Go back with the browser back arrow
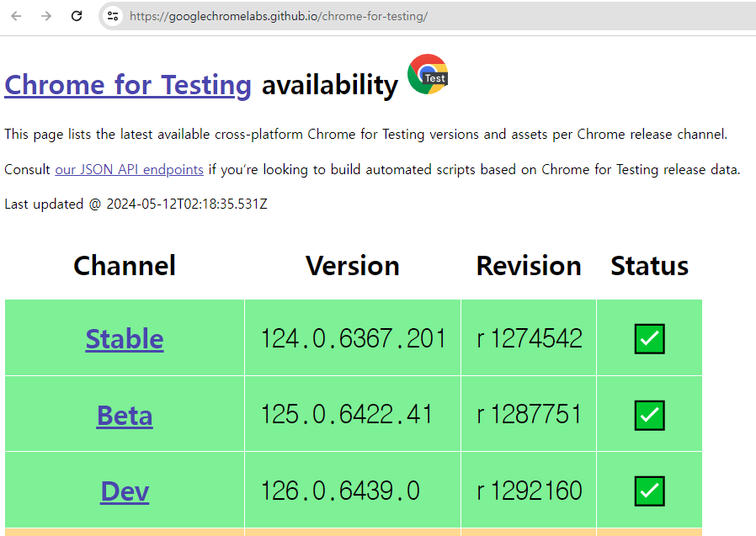This screenshot has width=756, height=536. 16,16
